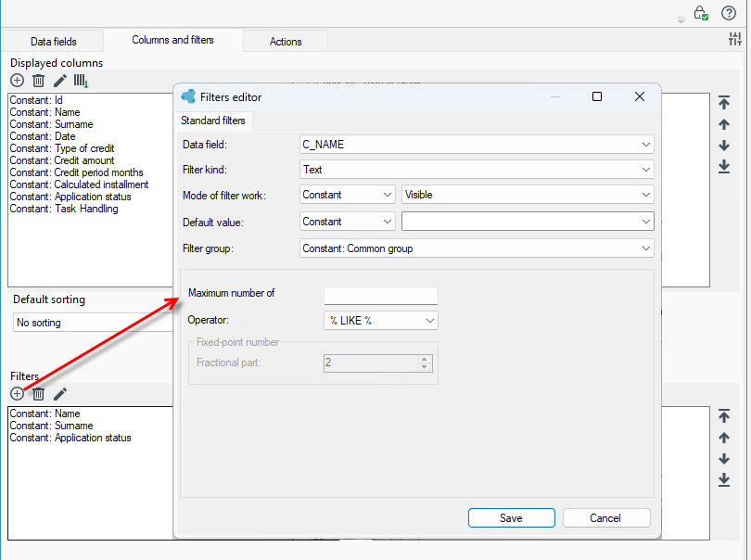
Task: Click the Save button
Action: click(x=511, y=518)
